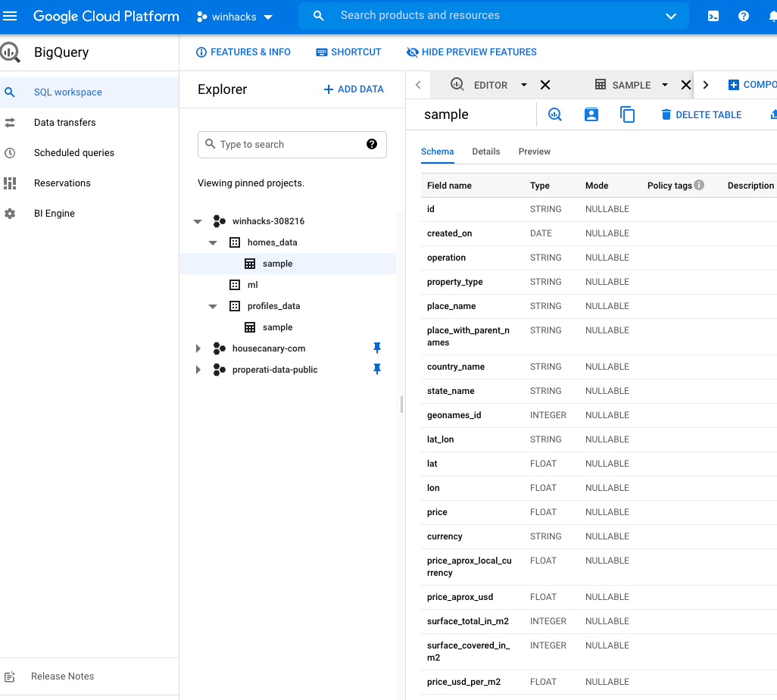Expand the search bar options chevron
Screen dimensions: 777x700
tap(670, 17)
